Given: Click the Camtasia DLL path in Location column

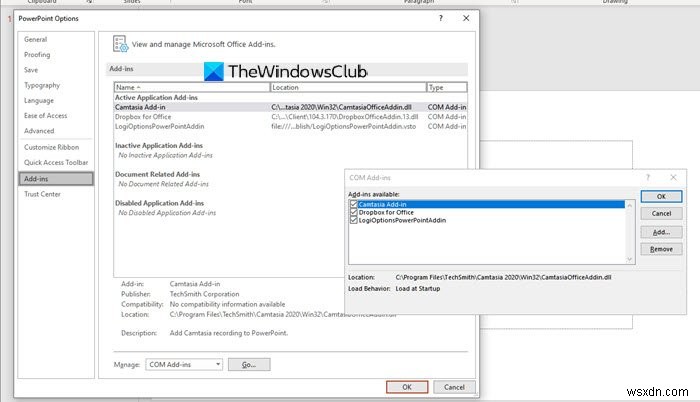Looking at the screenshot, I should 341,107.
